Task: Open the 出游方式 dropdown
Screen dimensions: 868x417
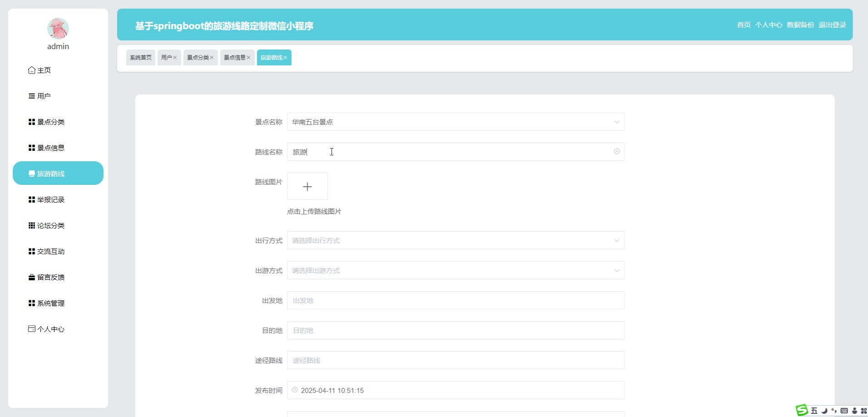Action: click(x=456, y=270)
